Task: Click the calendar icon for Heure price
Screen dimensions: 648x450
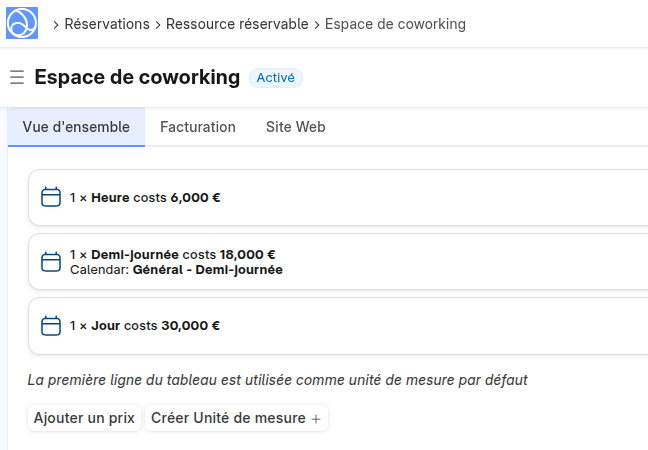Action: (51, 198)
